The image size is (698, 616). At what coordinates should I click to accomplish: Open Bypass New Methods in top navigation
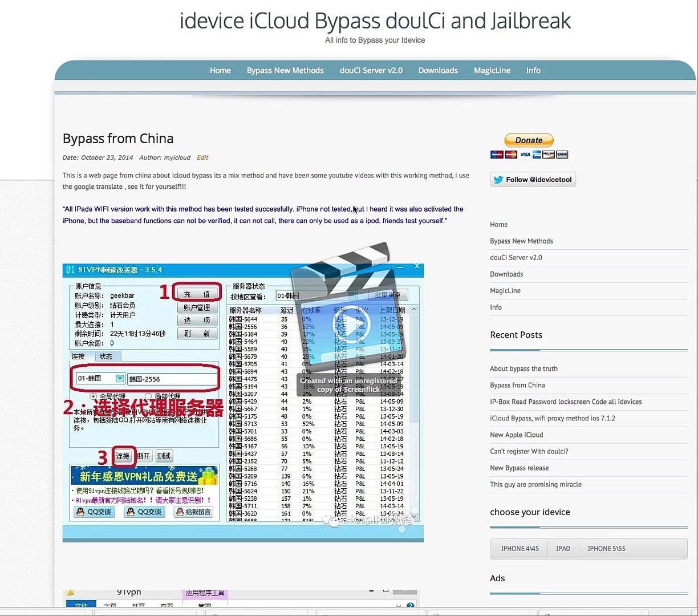(x=285, y=70)
